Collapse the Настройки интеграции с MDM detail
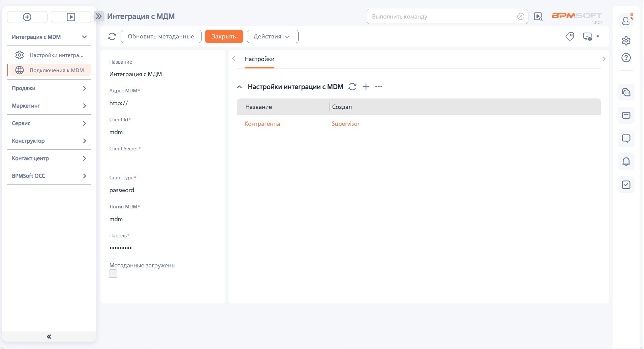This screenshot has width=644, height=349. (239, 87)
